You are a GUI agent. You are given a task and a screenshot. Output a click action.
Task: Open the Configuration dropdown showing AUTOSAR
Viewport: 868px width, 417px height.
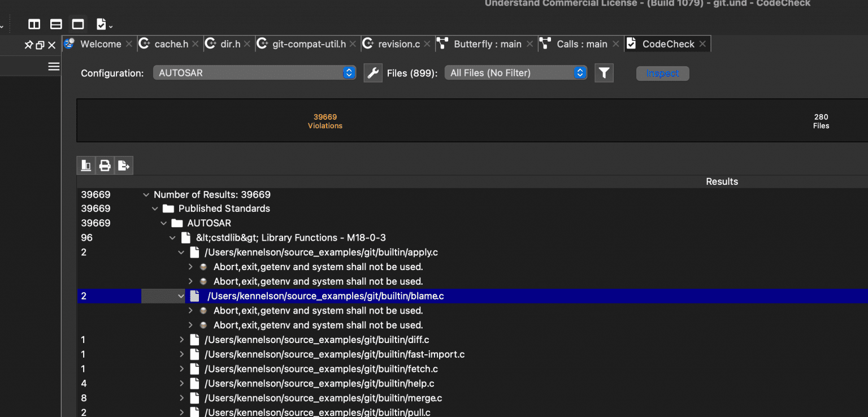point(254,72)
